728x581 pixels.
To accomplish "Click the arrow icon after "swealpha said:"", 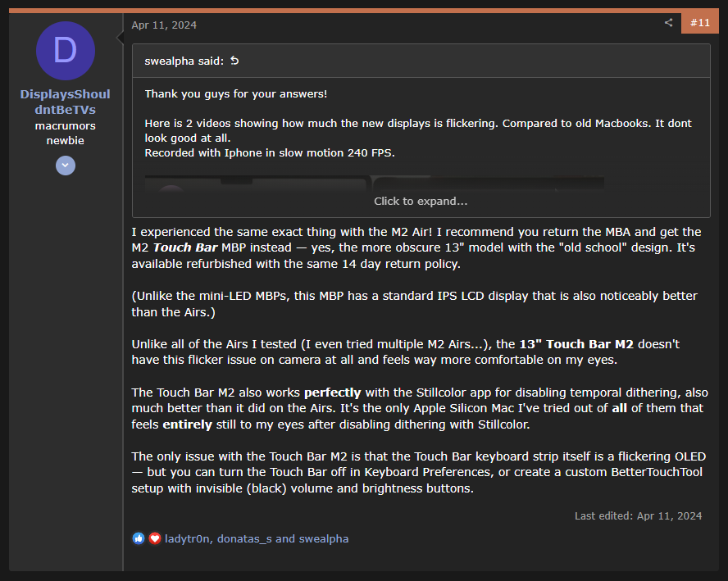I will click(234, 61).
